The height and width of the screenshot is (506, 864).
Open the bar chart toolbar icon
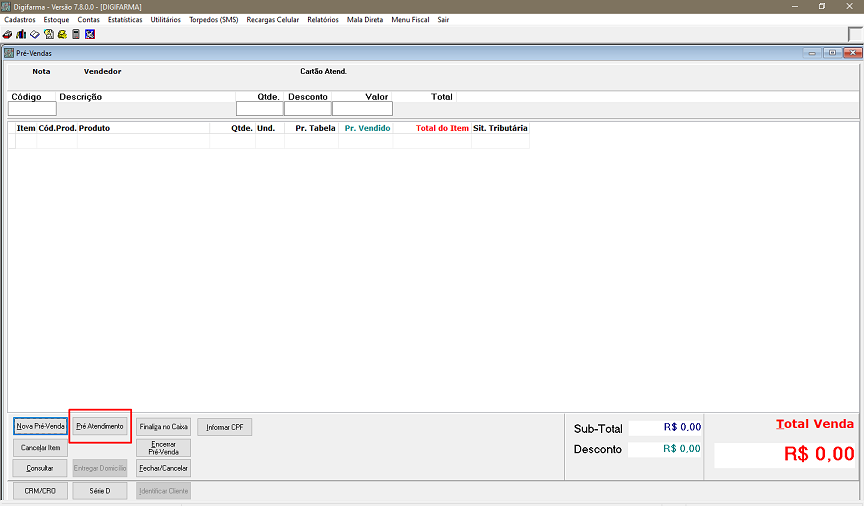(x=20, y=34)
